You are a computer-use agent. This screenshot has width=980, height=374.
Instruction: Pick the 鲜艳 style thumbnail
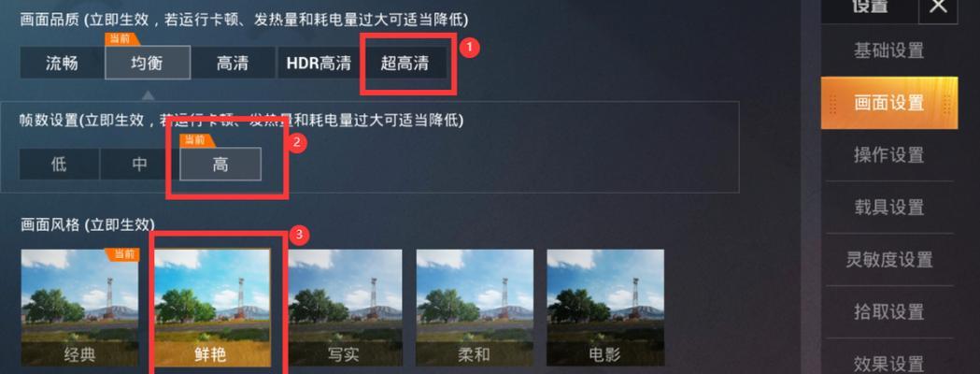(212, 308)
